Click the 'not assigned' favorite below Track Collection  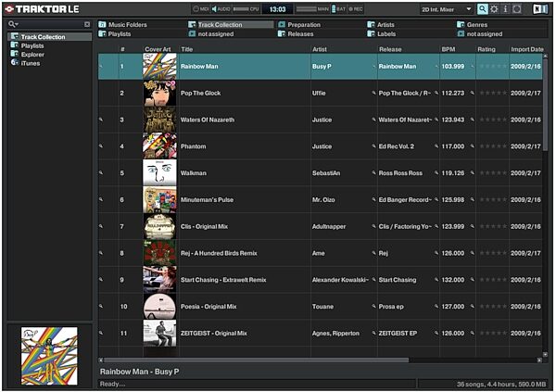click(x=211, y=34)
